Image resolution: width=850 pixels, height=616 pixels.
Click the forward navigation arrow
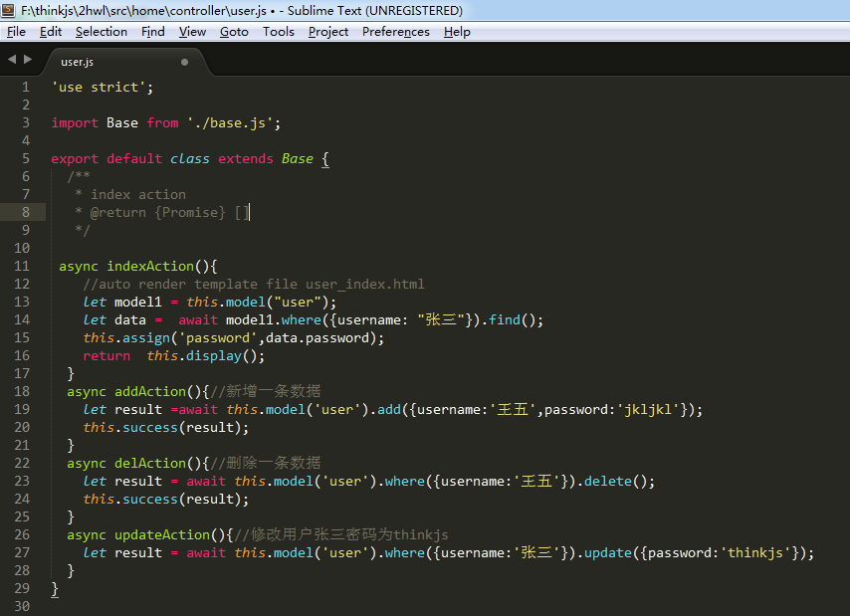26,59
